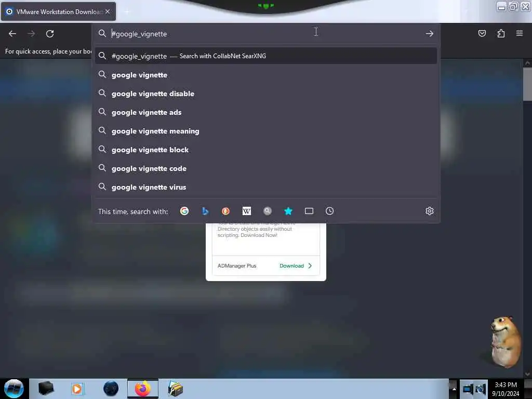532x399 pixels.
Task: Search bookmarks with the star icon
Action: (x=288, y=211)
